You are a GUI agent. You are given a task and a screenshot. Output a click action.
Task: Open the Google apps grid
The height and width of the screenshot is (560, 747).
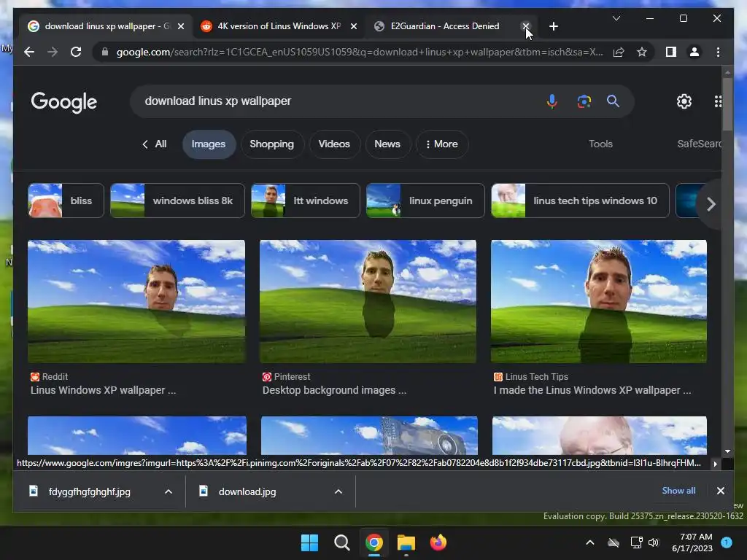point(718,101)
